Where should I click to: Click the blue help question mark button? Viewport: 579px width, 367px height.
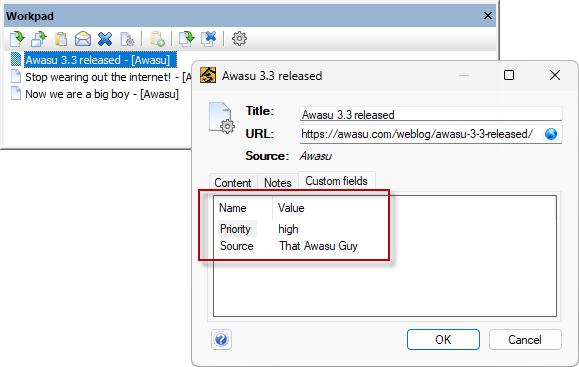tap(222, 339)
